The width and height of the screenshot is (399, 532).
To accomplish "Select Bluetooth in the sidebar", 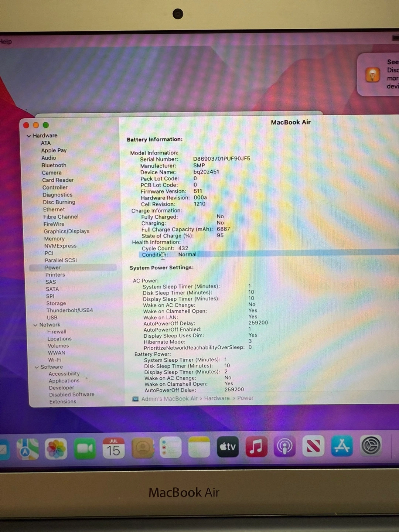I will pos(54,165).
